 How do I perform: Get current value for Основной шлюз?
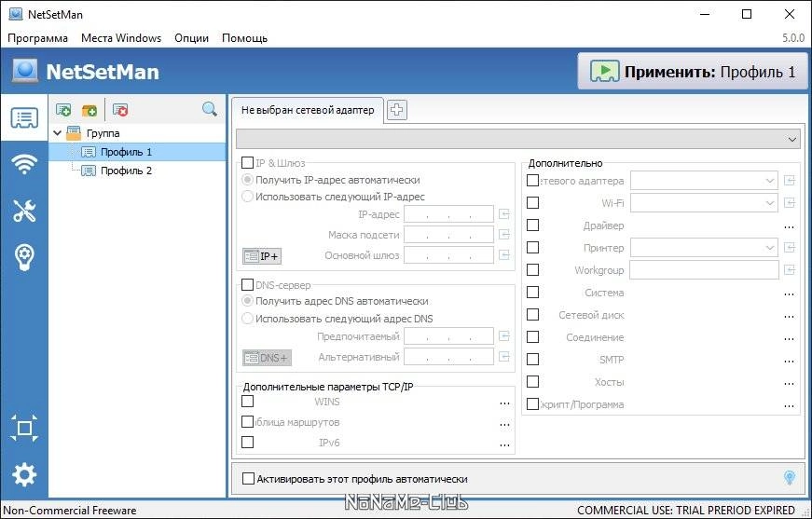tap(504, 255)
